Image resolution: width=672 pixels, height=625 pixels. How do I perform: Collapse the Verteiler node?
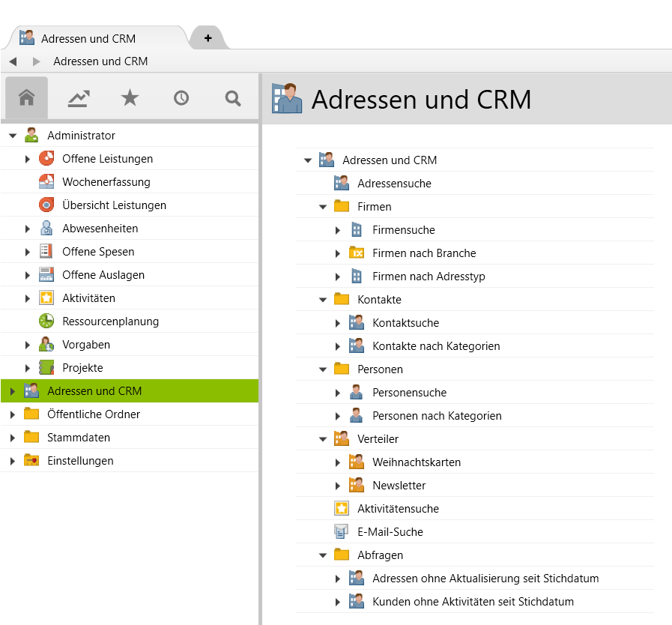323,439
